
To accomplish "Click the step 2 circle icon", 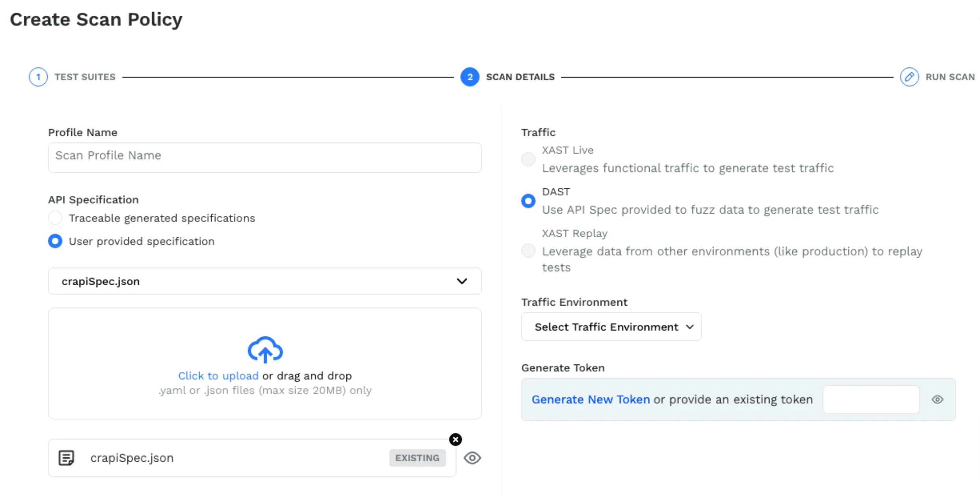I will click(470, 77).
